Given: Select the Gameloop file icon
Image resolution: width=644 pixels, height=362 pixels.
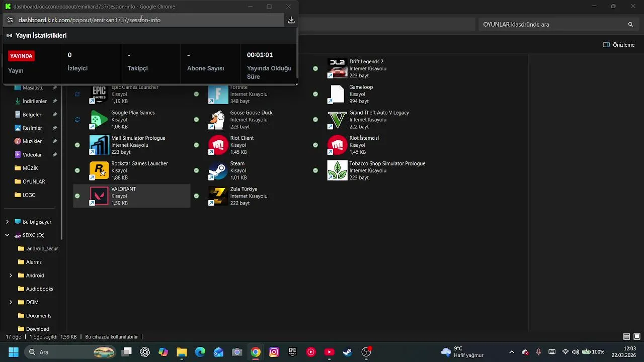Looking at the screenshot, I should point(337,94).
